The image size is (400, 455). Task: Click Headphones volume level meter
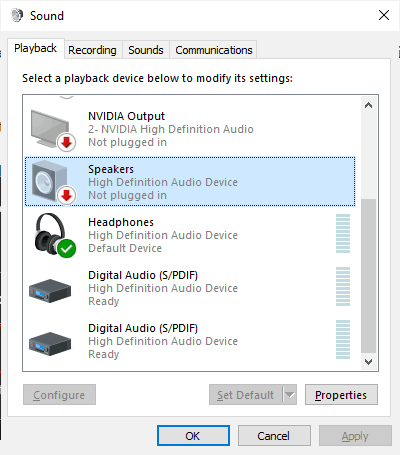point(343,234)
